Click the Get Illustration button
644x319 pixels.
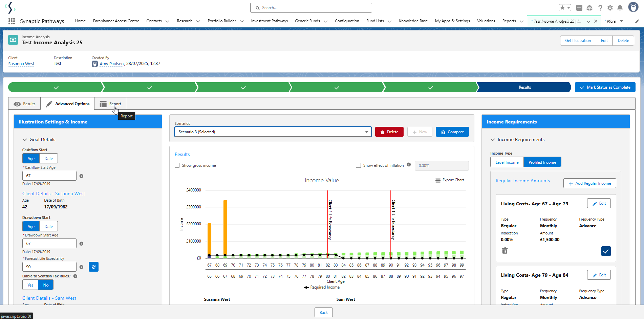[x=578, y=41]
